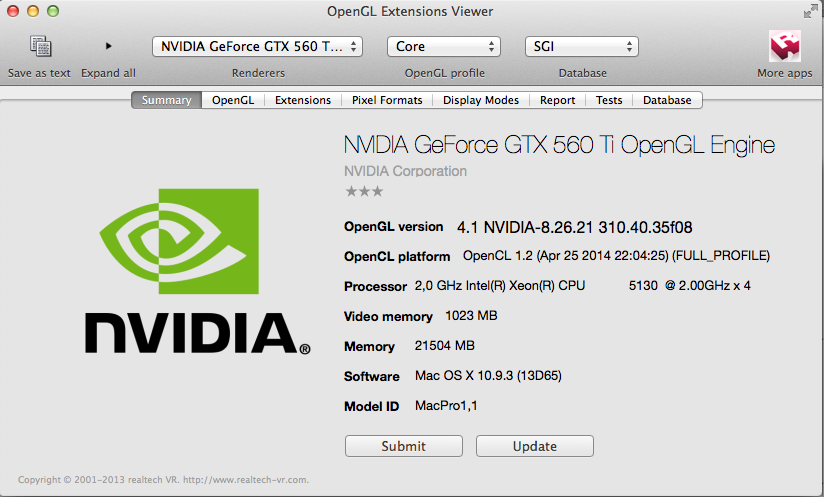The image size is (824, 497).
Task: Click OpenCL platform value OpenCL 1.2
Action: pos(616,256)
